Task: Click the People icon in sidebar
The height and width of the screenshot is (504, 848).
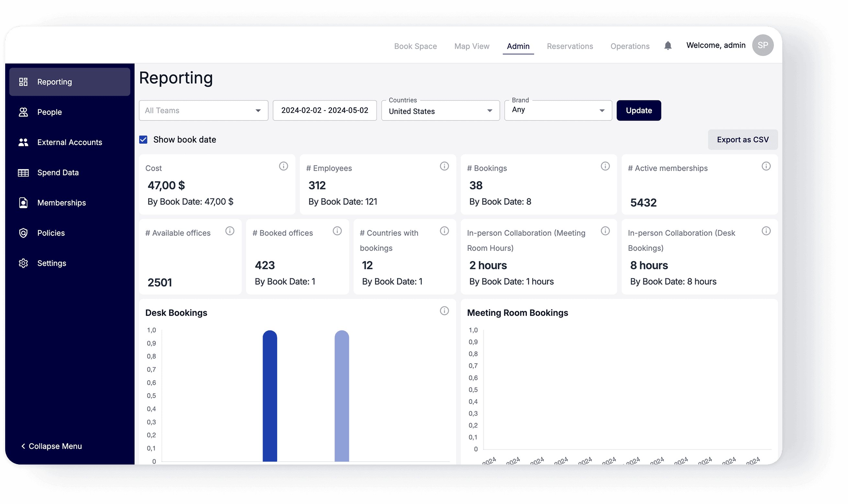Action: [x=23, y=112]
